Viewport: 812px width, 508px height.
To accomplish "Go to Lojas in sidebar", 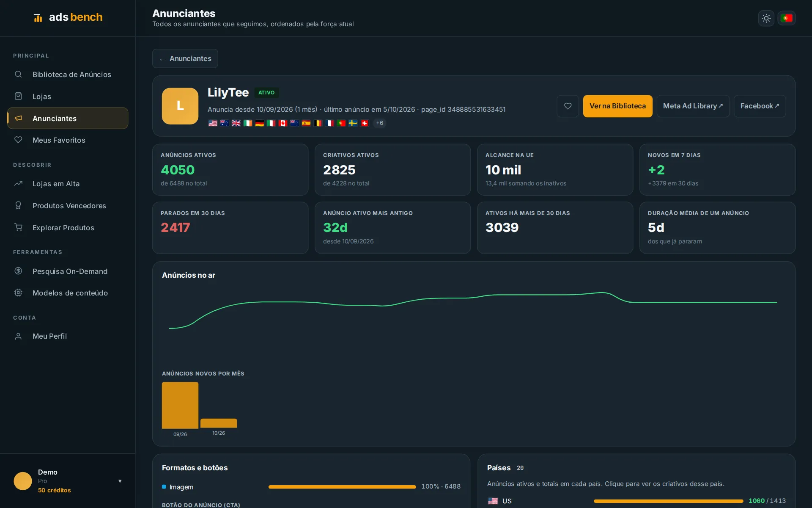I will [x=68, y=97].
